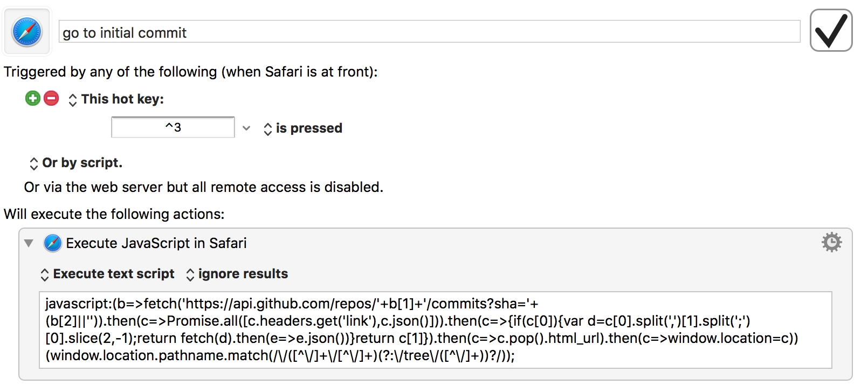Click the Safari macro icon at top-left
Image resolution: width=868 pixels, height=385 pixels.
27,31
